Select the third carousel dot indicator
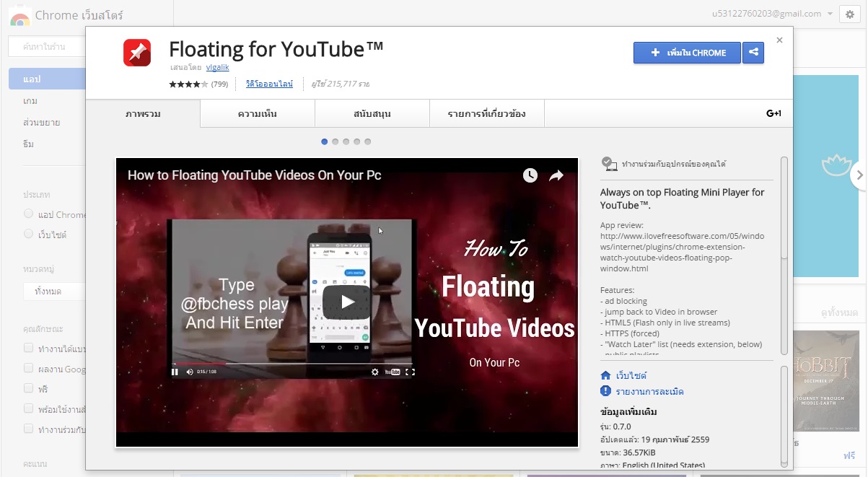This screenshot has height=477, width=868. 346,141
